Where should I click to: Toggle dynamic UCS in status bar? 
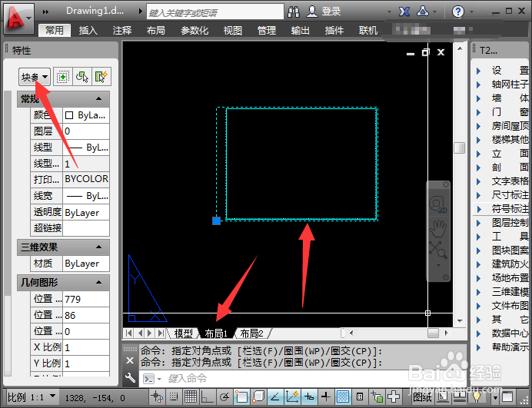tap(292, 396)
